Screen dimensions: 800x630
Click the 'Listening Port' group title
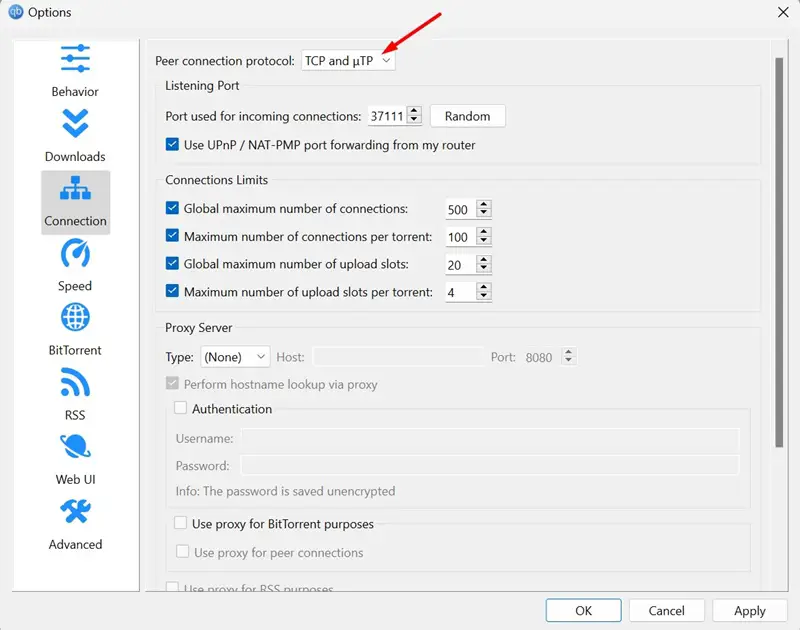(x=202, y=85)
